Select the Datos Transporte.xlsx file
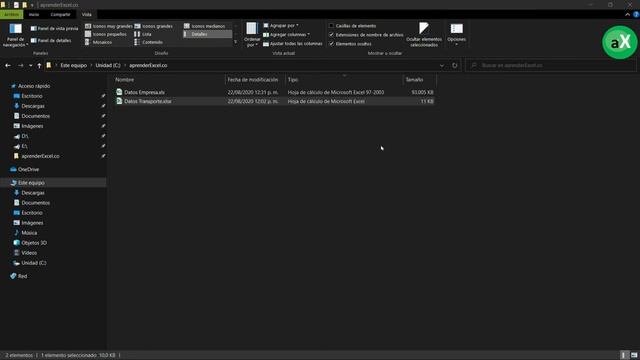 coord(274,101)
